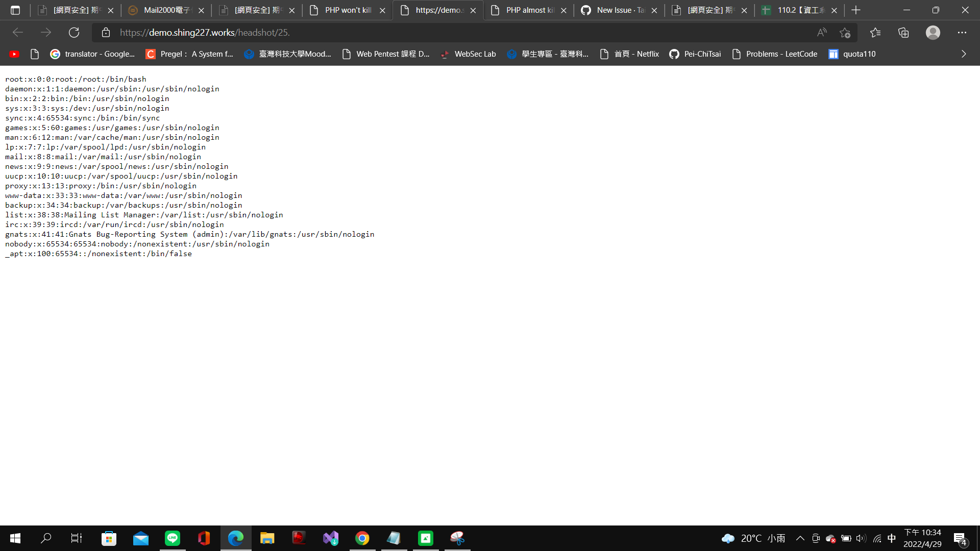
Task: Open LINE from the taskbar
Action: (x=173, y=538)
